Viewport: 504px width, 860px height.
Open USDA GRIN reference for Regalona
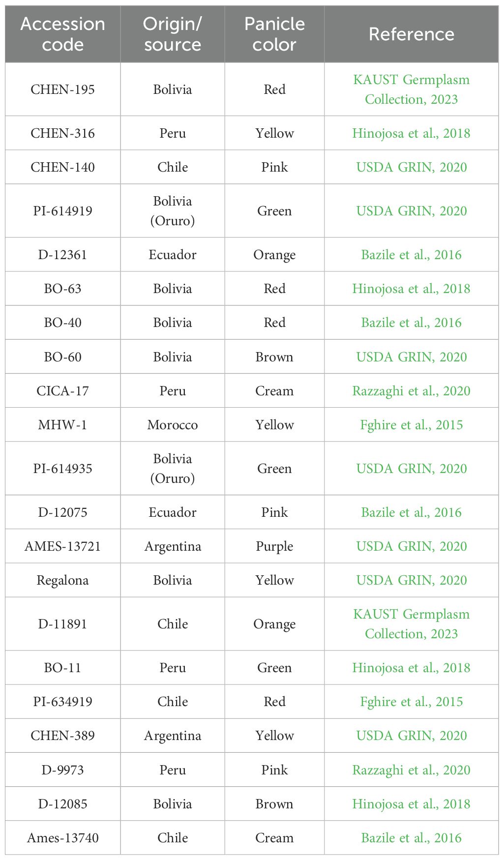tap(411, 580)
